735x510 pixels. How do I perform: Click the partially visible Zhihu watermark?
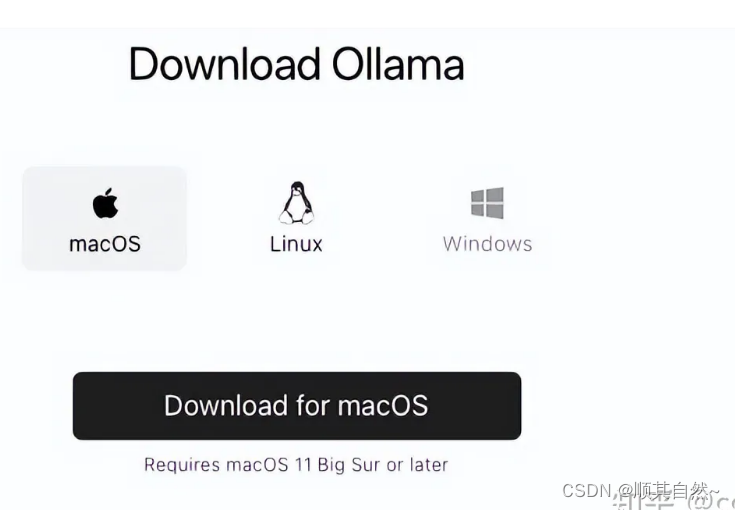673,502
